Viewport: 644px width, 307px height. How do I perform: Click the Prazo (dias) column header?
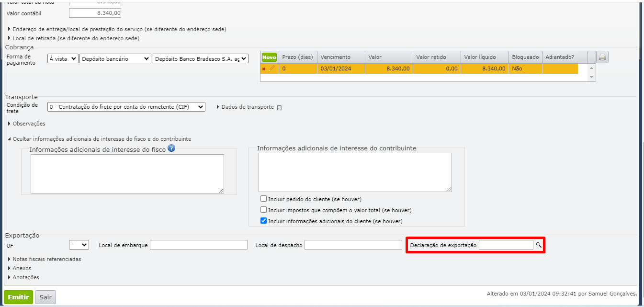pyautogui.click(x=298, y=57)
